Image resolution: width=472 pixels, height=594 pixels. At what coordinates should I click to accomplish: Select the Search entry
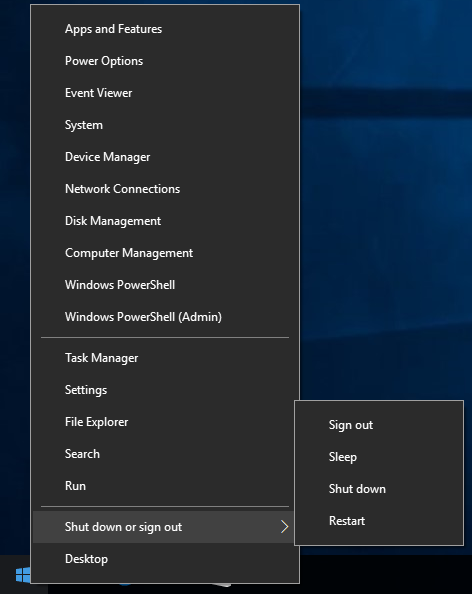pos(165,454)
